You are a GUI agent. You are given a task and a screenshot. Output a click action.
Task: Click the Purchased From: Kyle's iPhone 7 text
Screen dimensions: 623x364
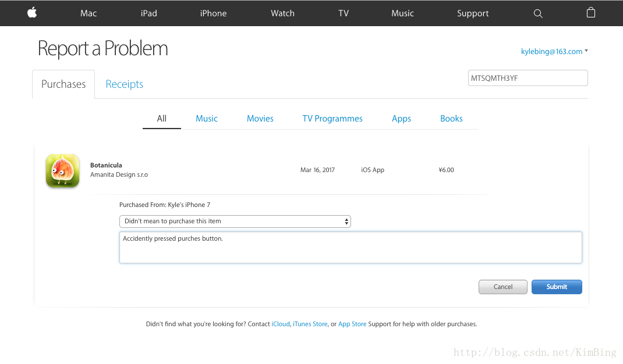[x=165, y=205]
